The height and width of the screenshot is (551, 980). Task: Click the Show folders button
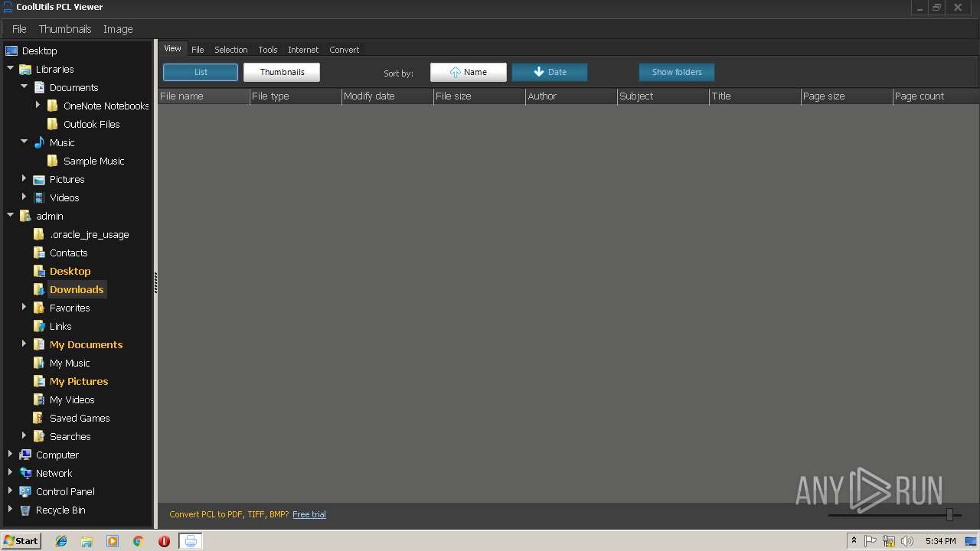[x=677, y=72]
